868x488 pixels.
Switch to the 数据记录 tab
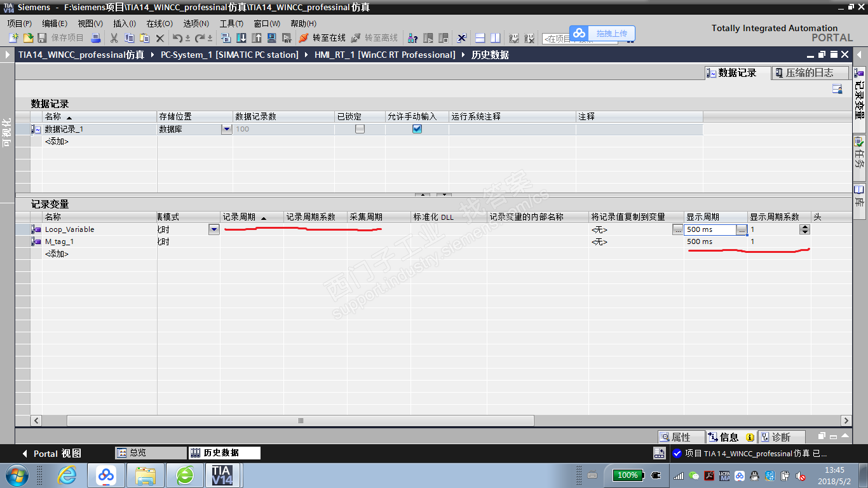coord(738,73)
